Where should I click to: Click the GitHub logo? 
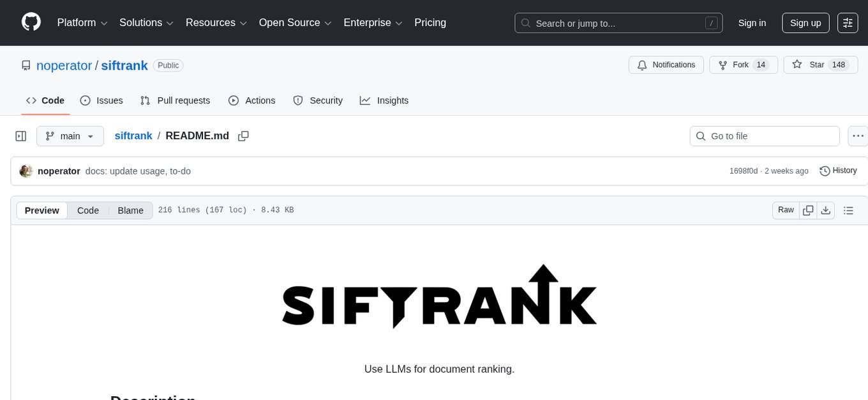tap(31, 22)
